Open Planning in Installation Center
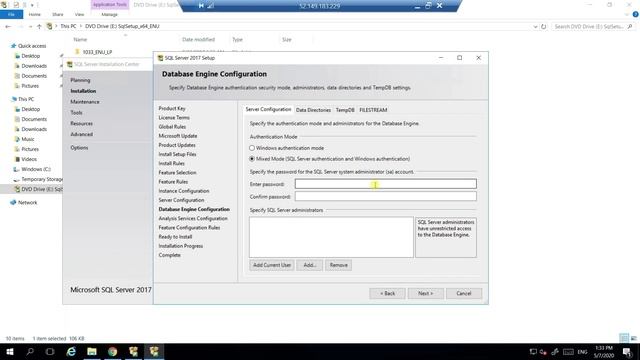 click(x=80, y=80)
